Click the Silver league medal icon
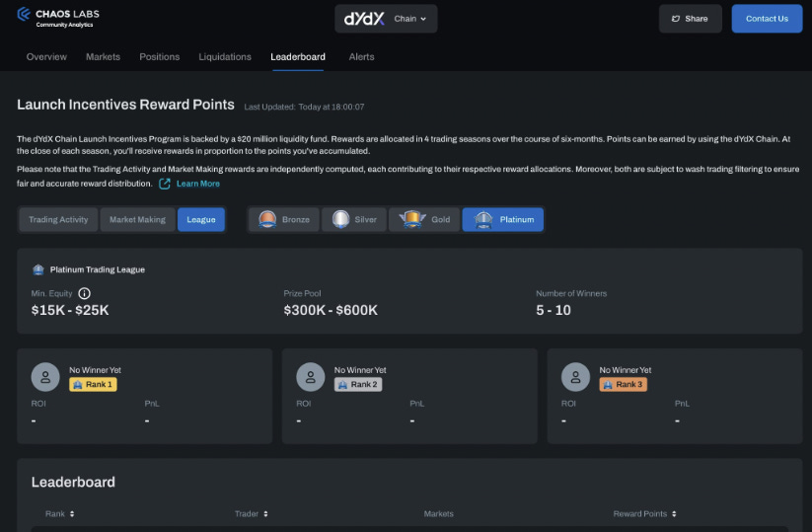The height and width of the screenshot is (532, 812). [x=340, y=220]
